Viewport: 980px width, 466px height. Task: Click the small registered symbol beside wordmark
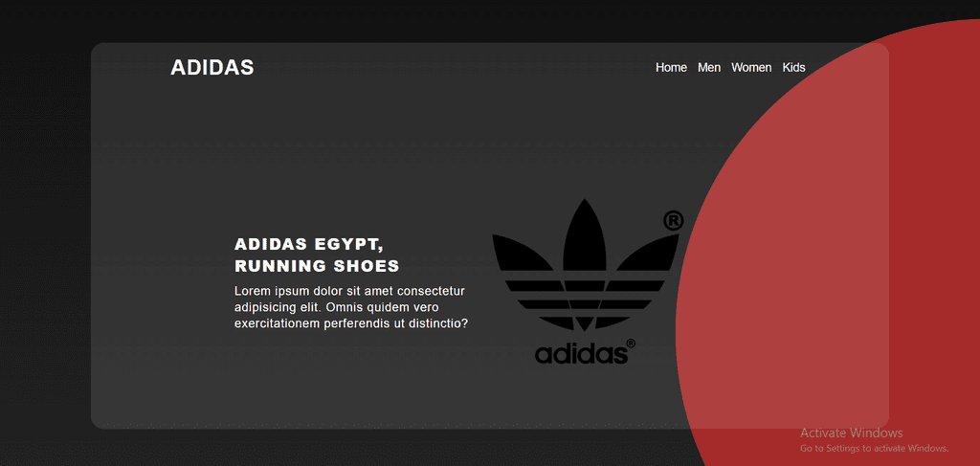(x=631, y=343)
